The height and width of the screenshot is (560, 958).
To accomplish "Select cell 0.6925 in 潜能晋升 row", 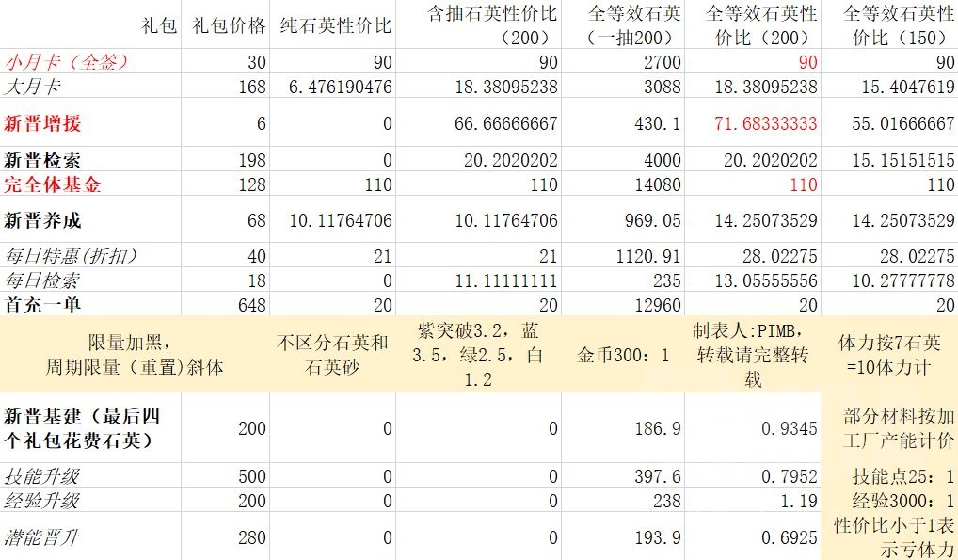I will pos(753,536).
